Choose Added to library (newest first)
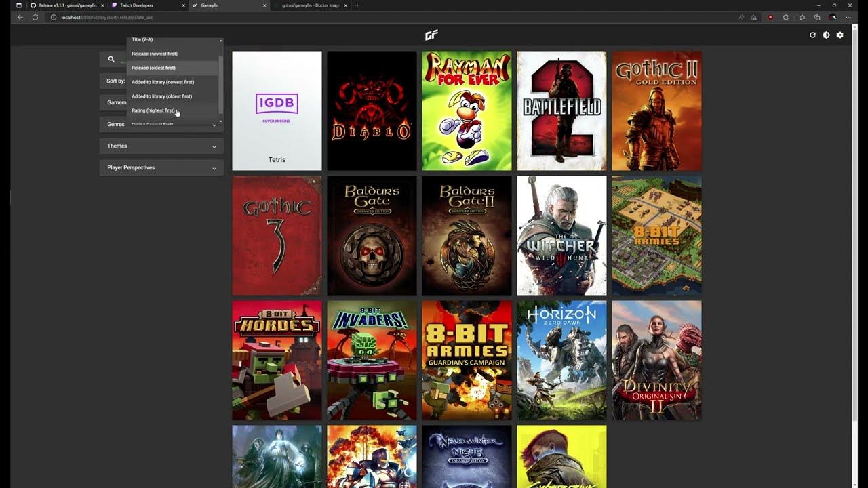Viewport: 868px width, 488px height. 172,82
